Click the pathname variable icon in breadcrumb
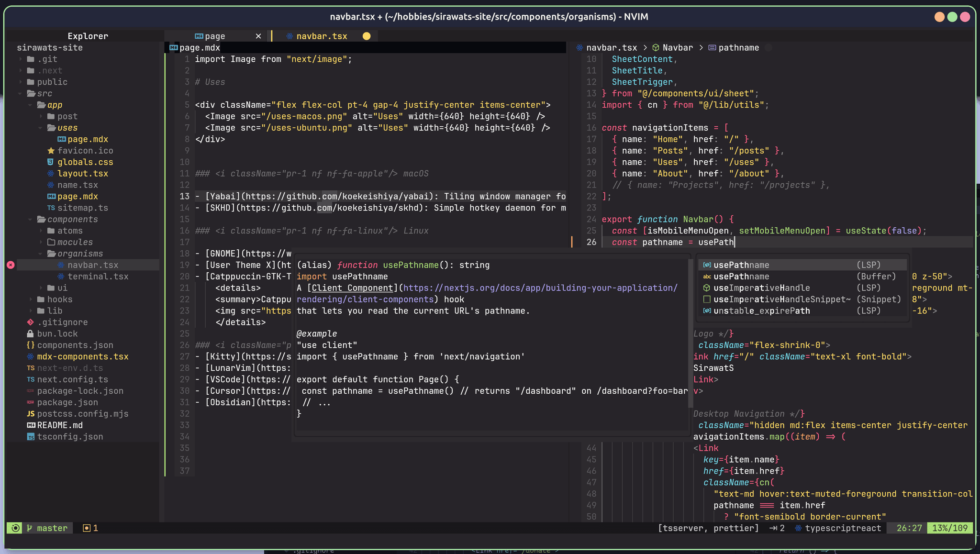The height and width of the screenshot is (554, 980). [712, 48]
